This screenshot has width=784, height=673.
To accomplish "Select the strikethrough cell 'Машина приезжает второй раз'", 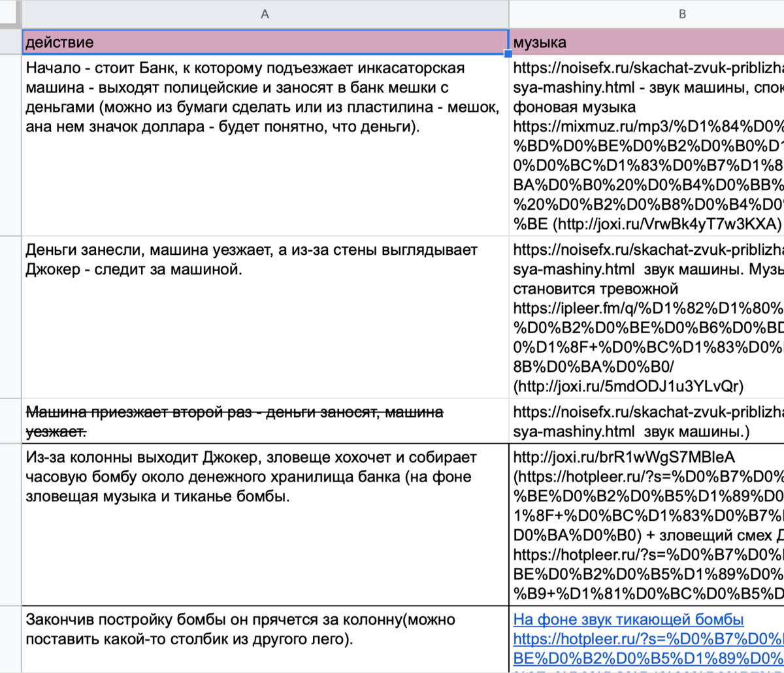I will [x=265, y=420].
